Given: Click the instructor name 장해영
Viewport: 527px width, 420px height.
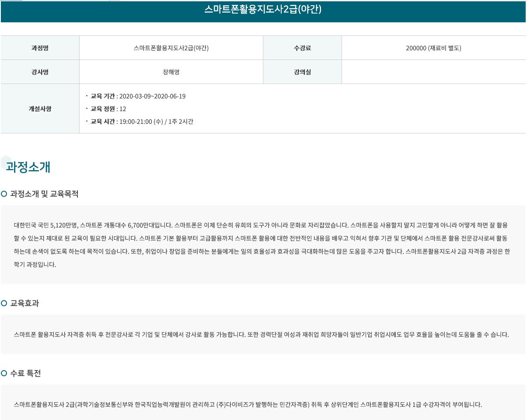Looking at the screenshot, I should point(171,72).
